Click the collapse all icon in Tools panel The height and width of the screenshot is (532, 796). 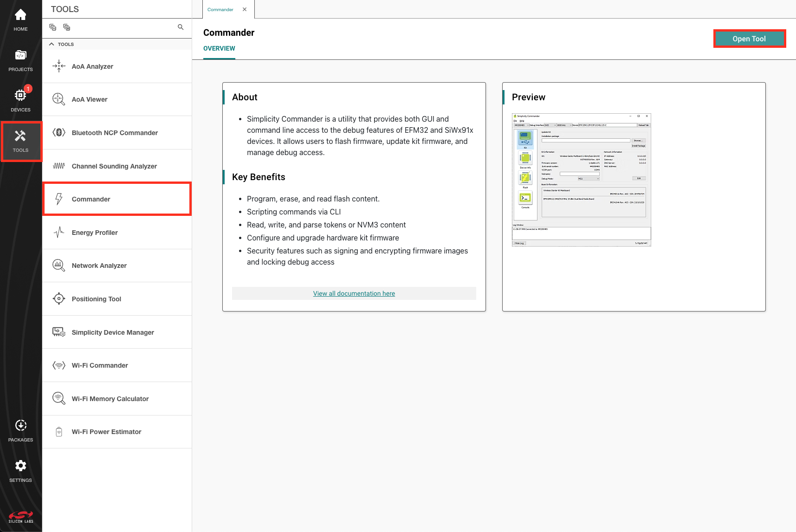[x=53, y=27]
